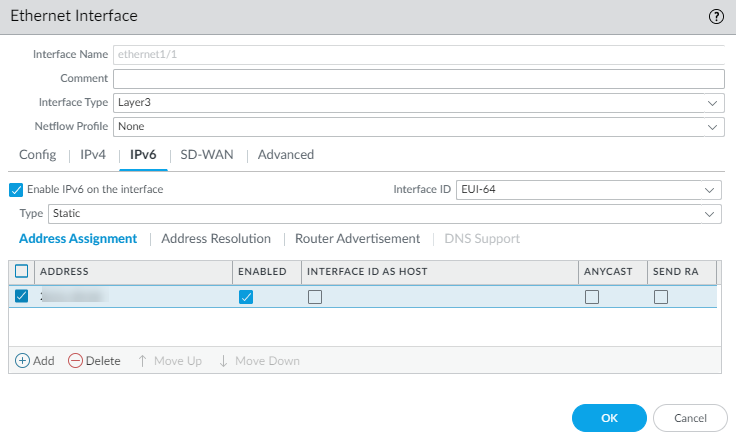Expand the Type Static dropdown
This screenshot has height=445, width=736.
[x=710, y=214]
